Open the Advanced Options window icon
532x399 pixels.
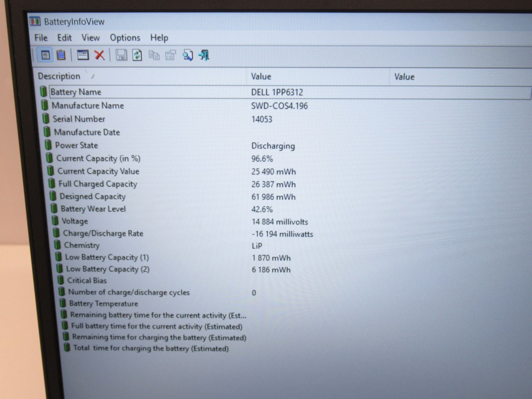coord(83,55)
